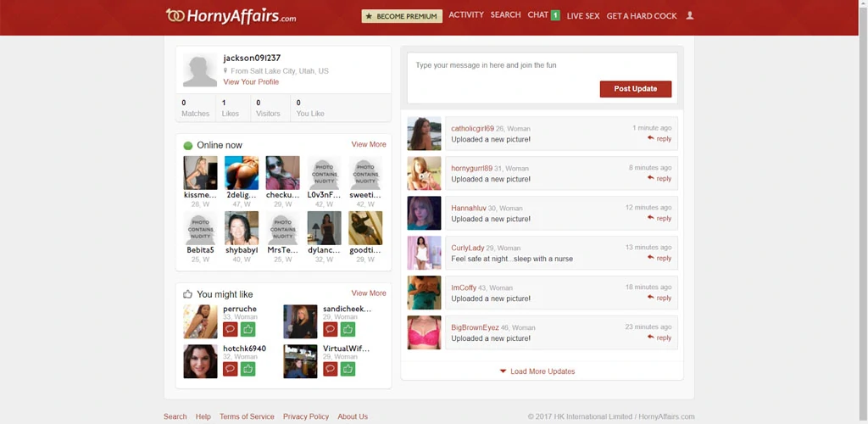
Task: Click the red message icon for sandicheek
Action: pos(331,329)
